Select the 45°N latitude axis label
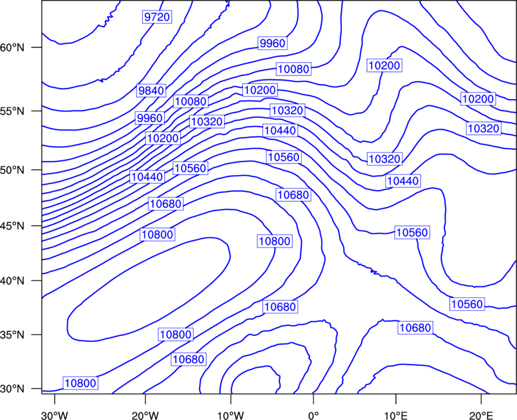The height and width of the screenshot is (420, 517). coord(12,226)
